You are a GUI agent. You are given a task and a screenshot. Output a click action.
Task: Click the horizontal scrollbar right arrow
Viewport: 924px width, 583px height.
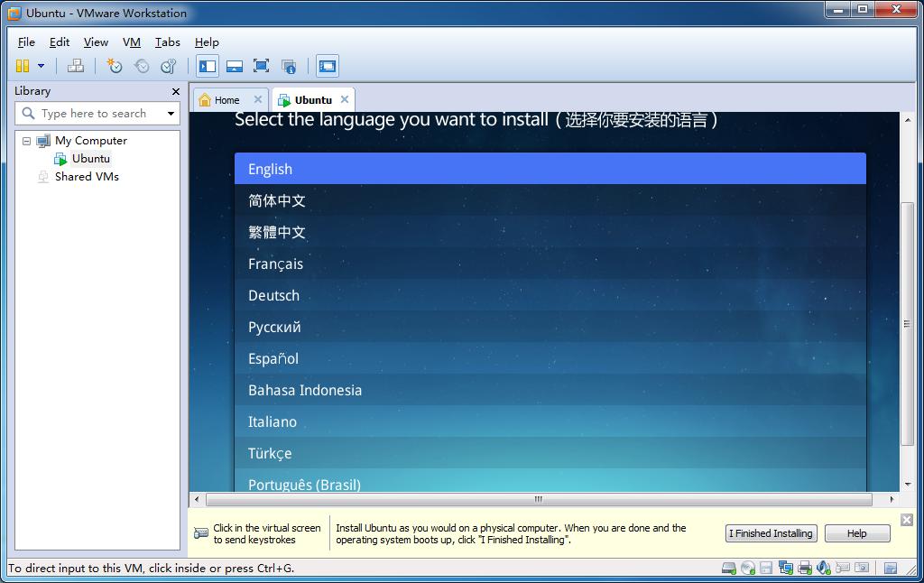(892, 499)
